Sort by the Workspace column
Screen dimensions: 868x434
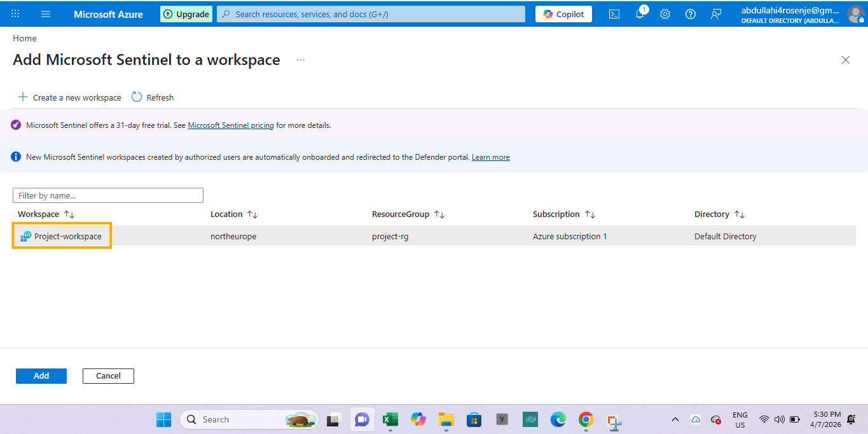tap(46, 214)
